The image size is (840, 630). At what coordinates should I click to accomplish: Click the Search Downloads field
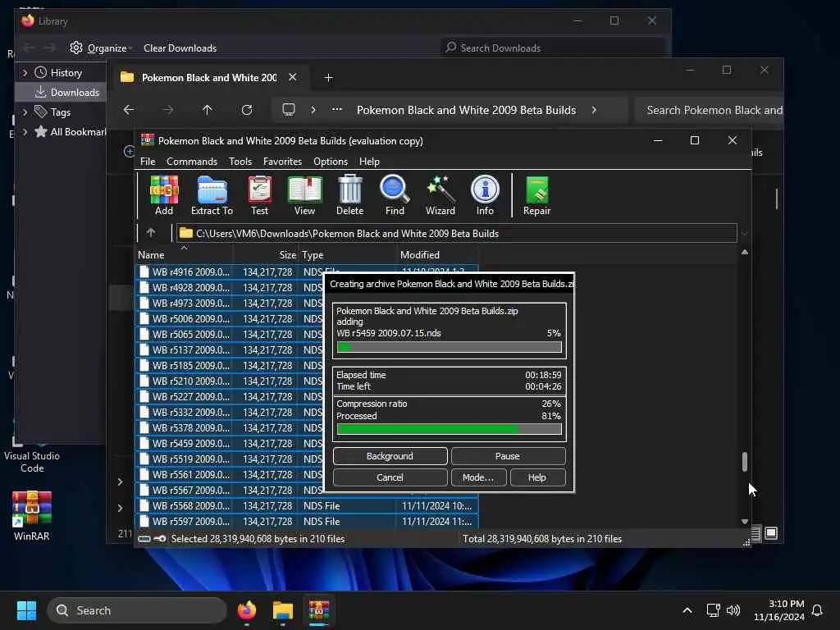pos(552,48)
